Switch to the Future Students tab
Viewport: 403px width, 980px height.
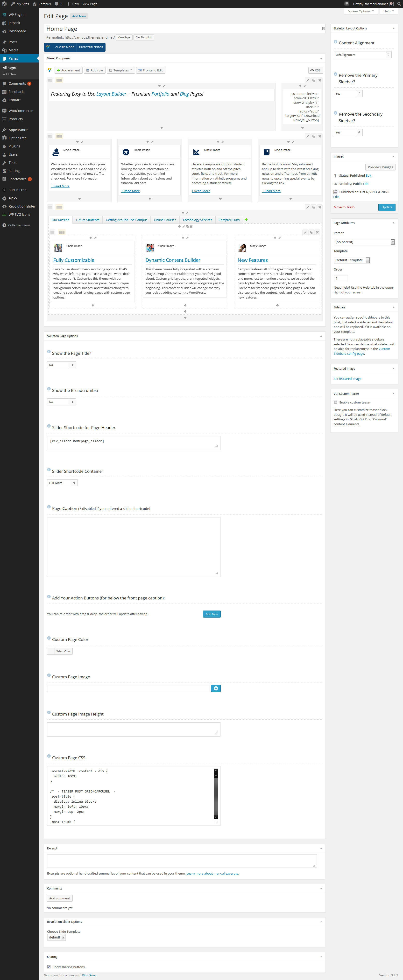coord(87,220)
